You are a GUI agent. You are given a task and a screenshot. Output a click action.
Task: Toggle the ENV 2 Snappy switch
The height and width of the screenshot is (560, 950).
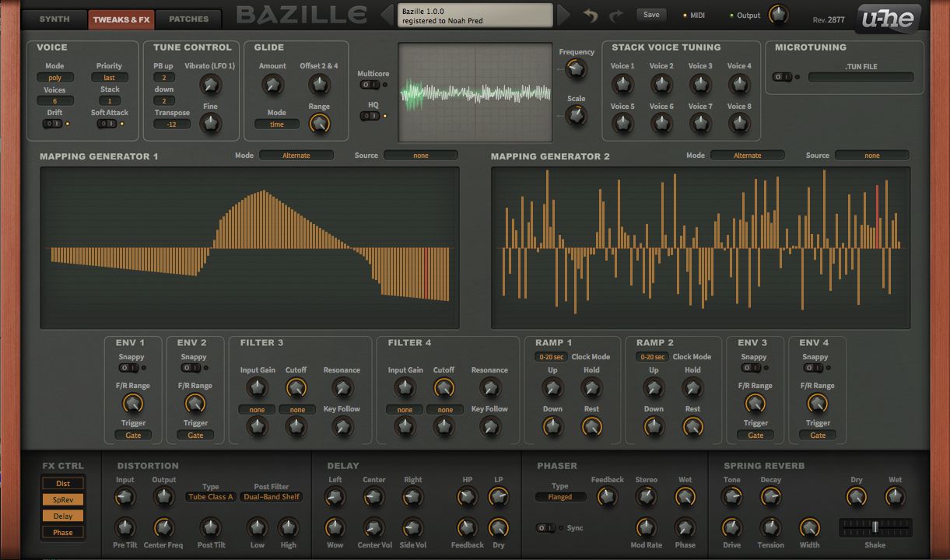(191, 368)
